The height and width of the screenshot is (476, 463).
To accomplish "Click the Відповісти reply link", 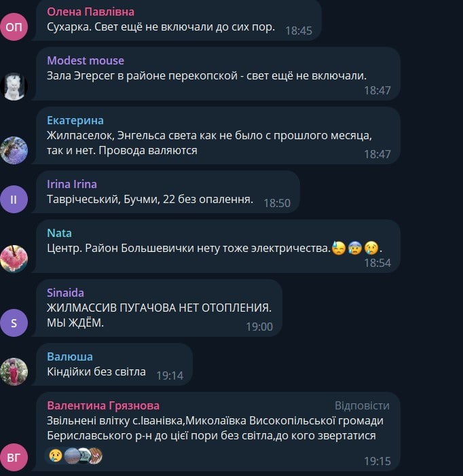I will [x=362, y=405].
